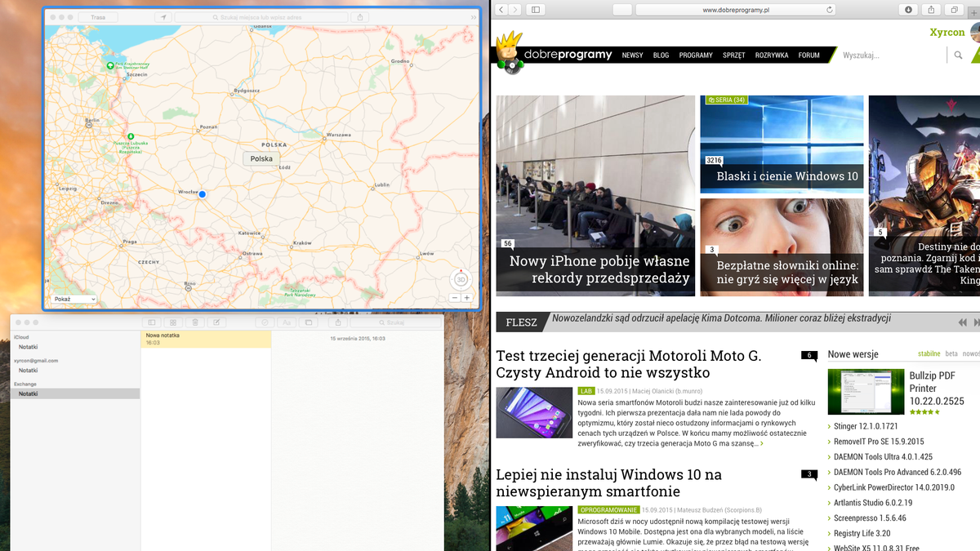This screenshot has width=980, height=551.
Task: Click the Wyszukaj search field on site
Action: [892, 56]
